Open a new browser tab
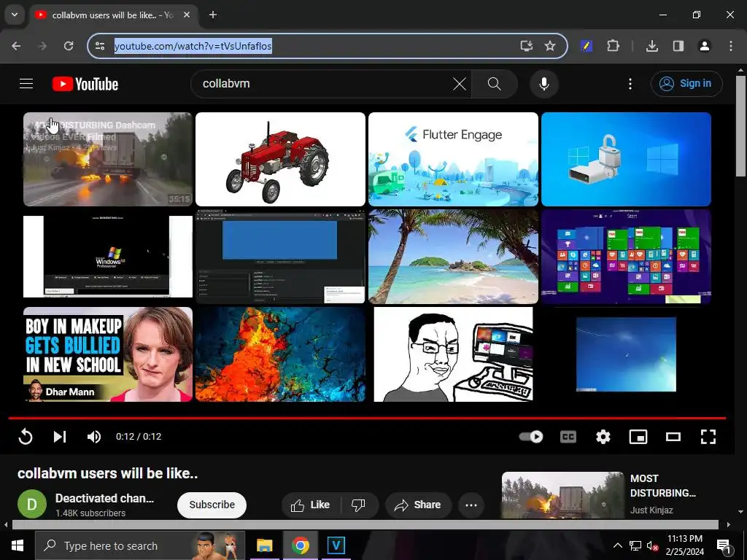747x560 pixels. [213, 15]
